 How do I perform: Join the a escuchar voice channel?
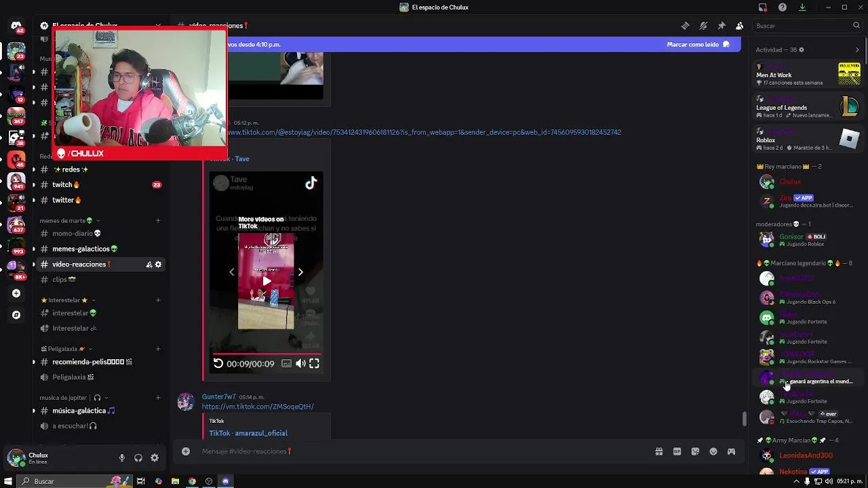[100, 426]
